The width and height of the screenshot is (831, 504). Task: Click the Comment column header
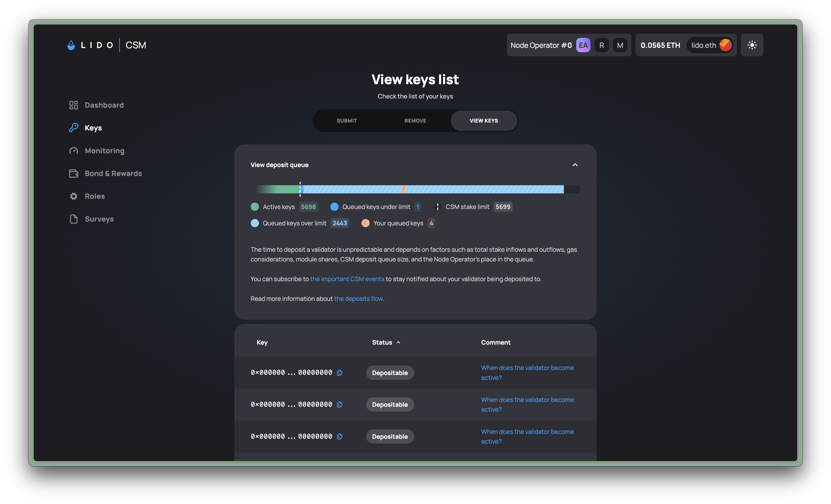pos(496,342)
